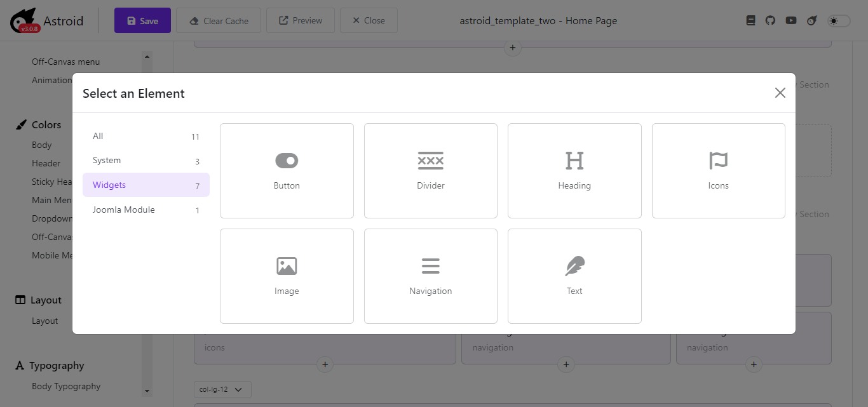Click the "astroid_template_two - Home Page" title
This screenshot has width=868, height=407.
[x=538, y=20]
